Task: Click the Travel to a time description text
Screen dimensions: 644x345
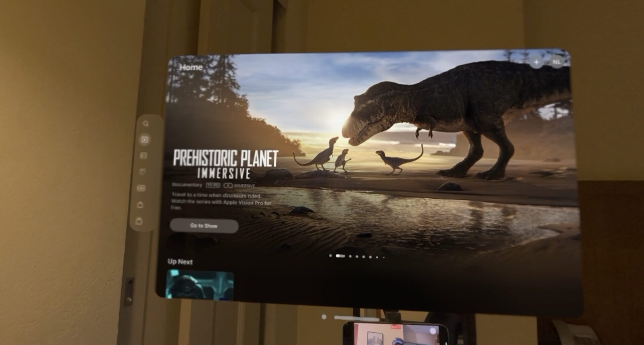Action: coord(221,201)
